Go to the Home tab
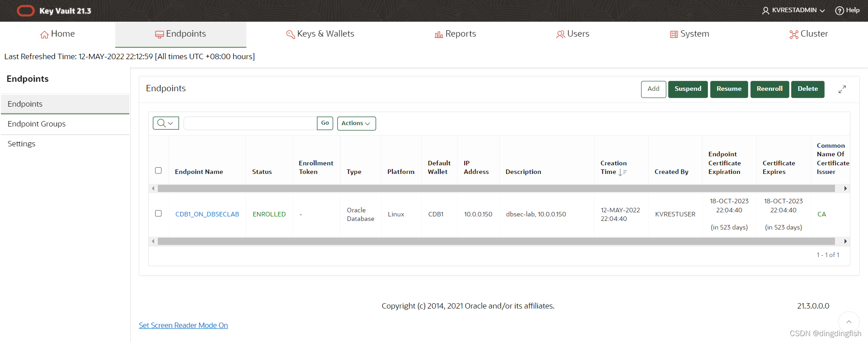The width and height of the screenshot is (868, 342). click(x=57, y=34)
